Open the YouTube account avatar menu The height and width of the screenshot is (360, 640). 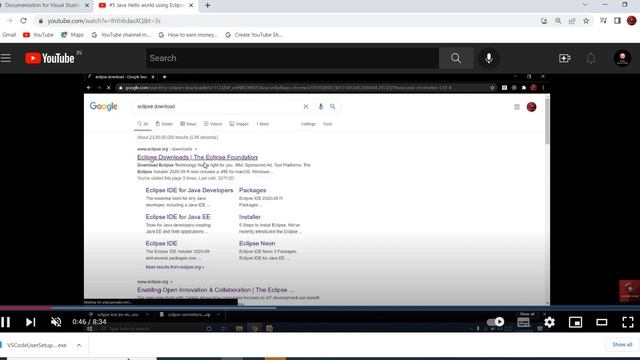[622, 58]
